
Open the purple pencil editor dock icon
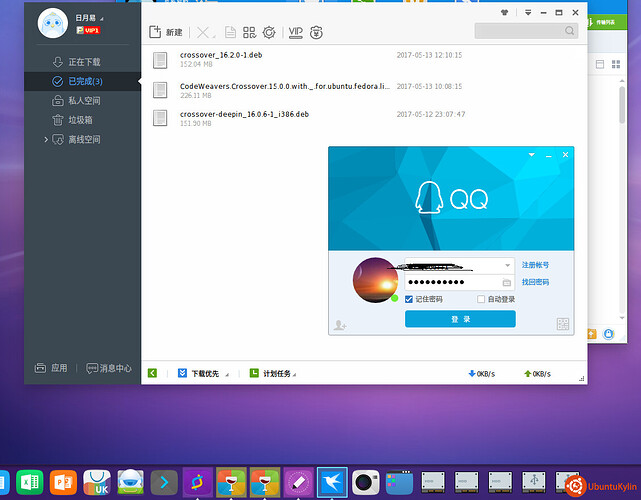click(298, 483)
